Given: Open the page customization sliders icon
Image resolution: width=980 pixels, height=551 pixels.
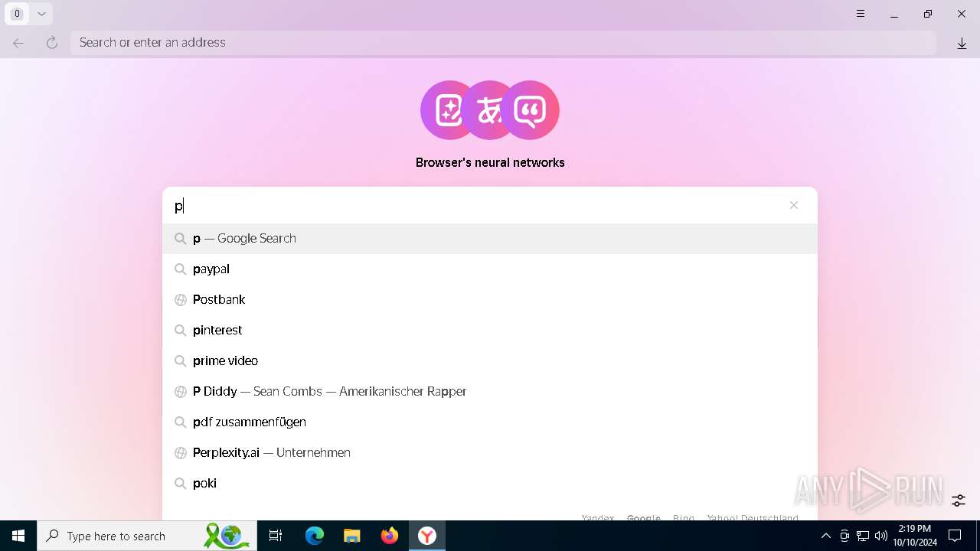Looking at the screenshot, I should tap(958, 500).
